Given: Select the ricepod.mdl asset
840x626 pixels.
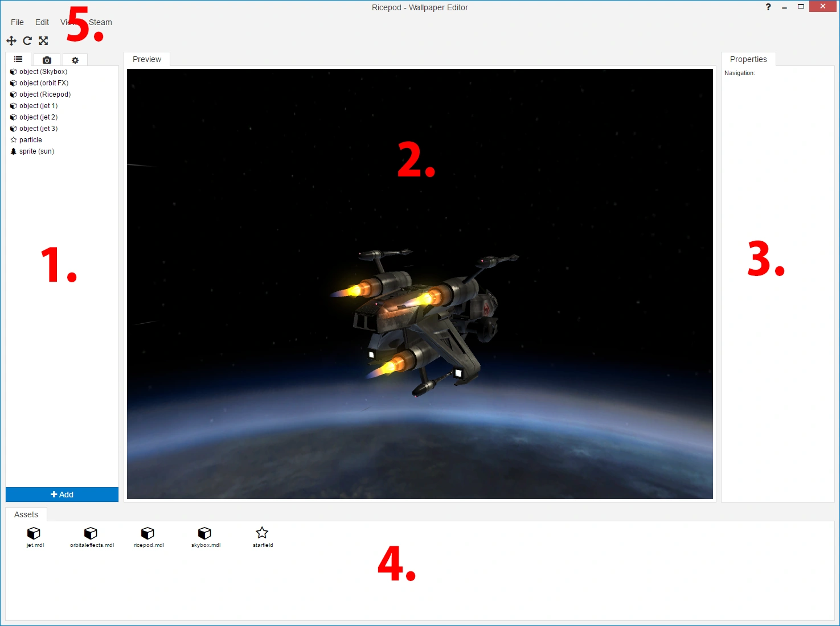Looking at the screenshot, I should (x=149, y=537).
